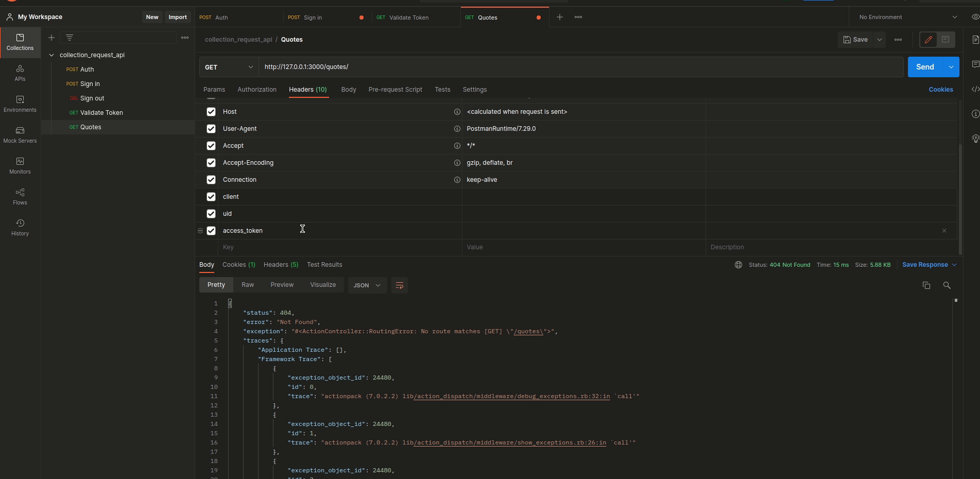The image size is (980, 479).
Task: Click the request URL input field
Action: [x=581, y=67]
